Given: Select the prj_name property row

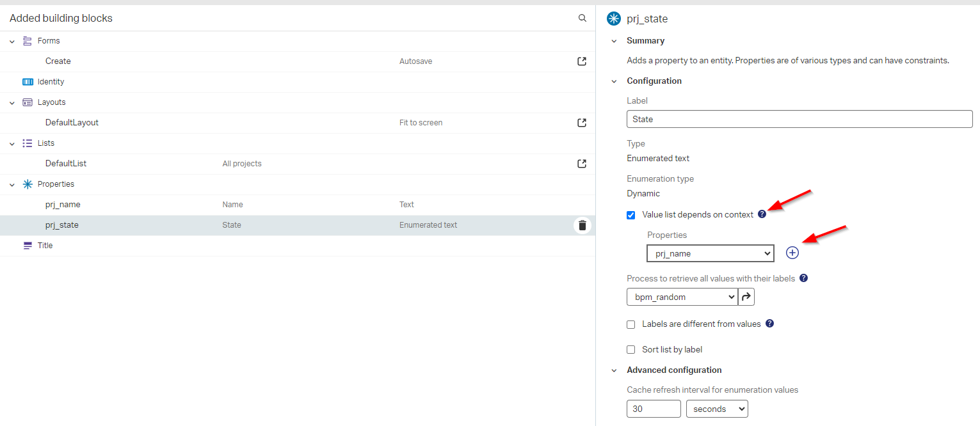Looking at the screenshot, I should [x=63, y=205].
